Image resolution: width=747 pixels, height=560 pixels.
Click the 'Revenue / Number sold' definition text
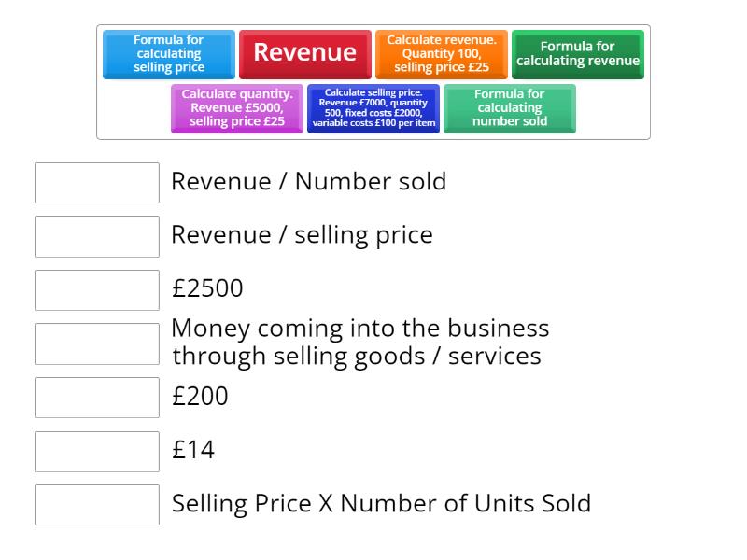point(308,181)
